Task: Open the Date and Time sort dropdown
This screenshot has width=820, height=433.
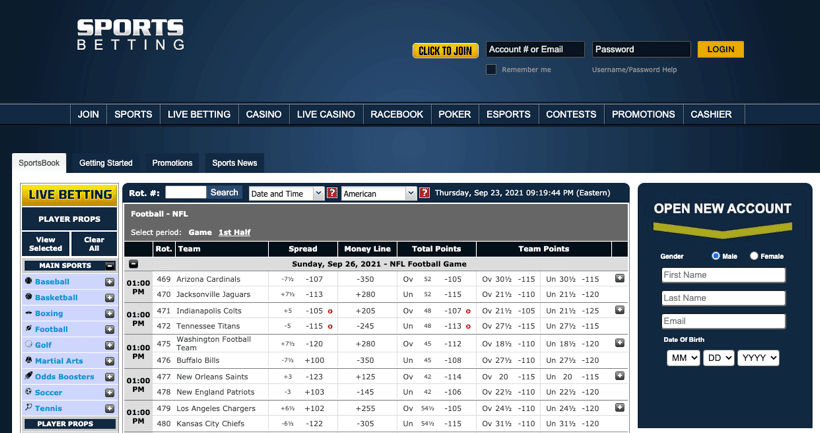Action: [287, 193]
